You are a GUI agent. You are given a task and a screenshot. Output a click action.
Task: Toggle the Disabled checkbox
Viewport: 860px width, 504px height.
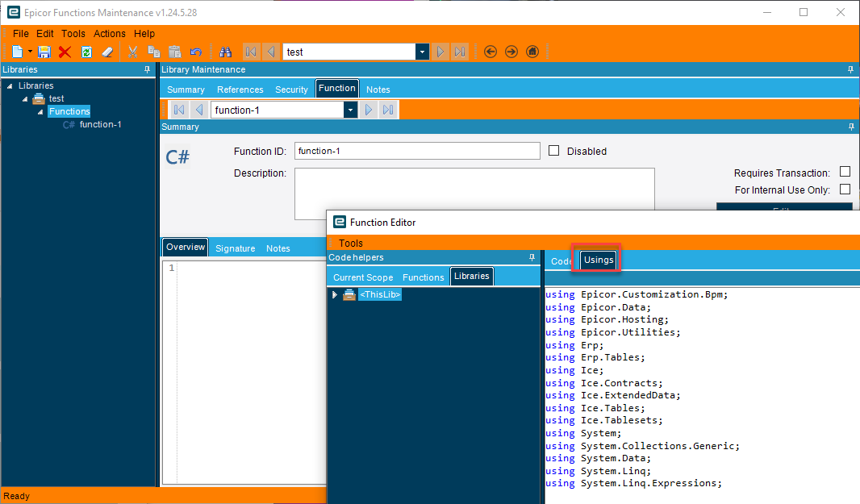coord(554,151)
